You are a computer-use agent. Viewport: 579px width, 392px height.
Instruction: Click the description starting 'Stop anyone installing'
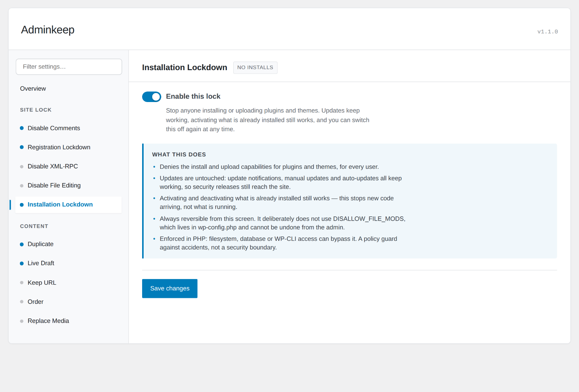click(x=268, y=120)
